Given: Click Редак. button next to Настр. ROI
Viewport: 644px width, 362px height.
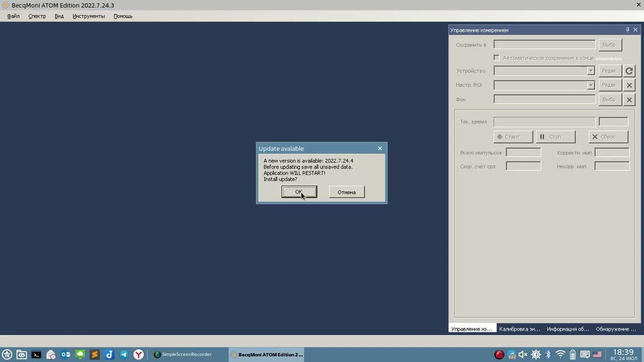Looking at the screenshot, I should point(610,85).
